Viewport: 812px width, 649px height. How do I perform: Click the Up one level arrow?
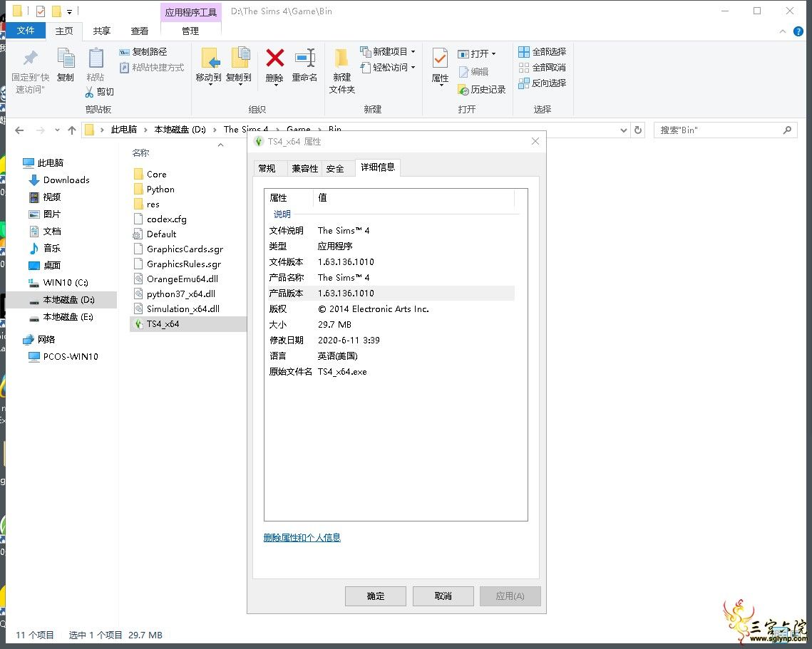pyautogui.click(x=72, y=130)
